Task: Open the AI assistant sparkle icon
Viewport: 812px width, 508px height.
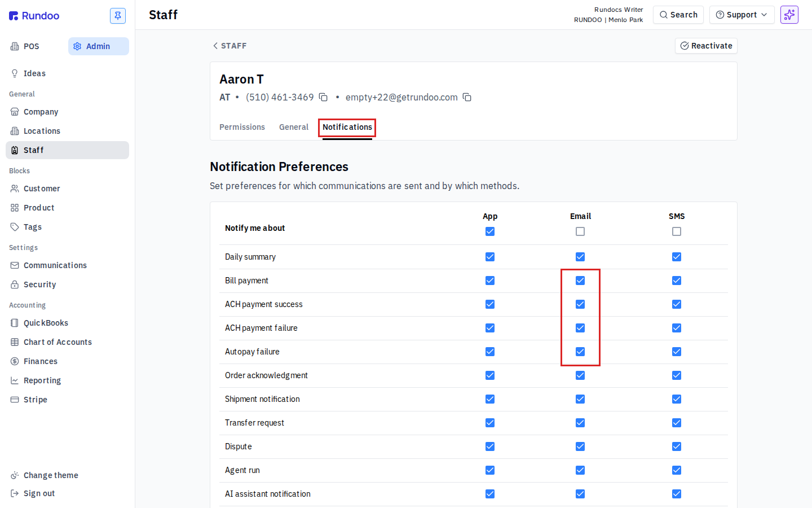Action: click(x=789, y=15)
